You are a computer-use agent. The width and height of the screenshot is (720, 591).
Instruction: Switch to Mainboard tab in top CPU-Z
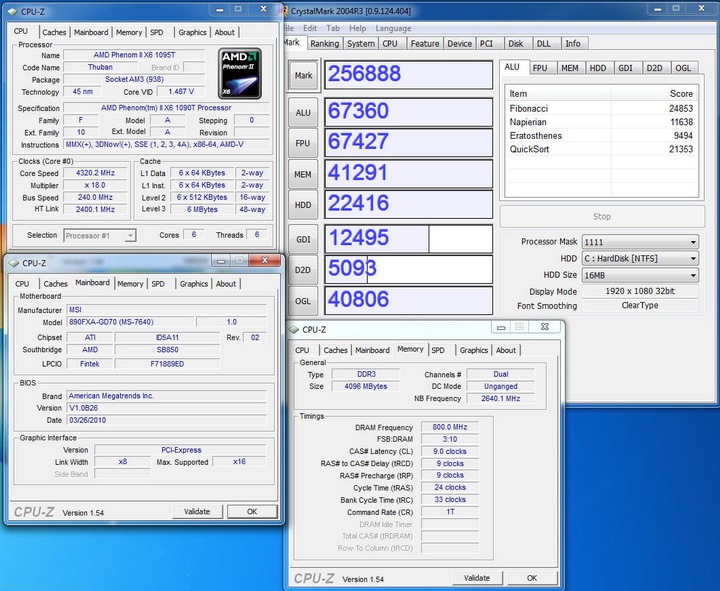pos(91,32)
